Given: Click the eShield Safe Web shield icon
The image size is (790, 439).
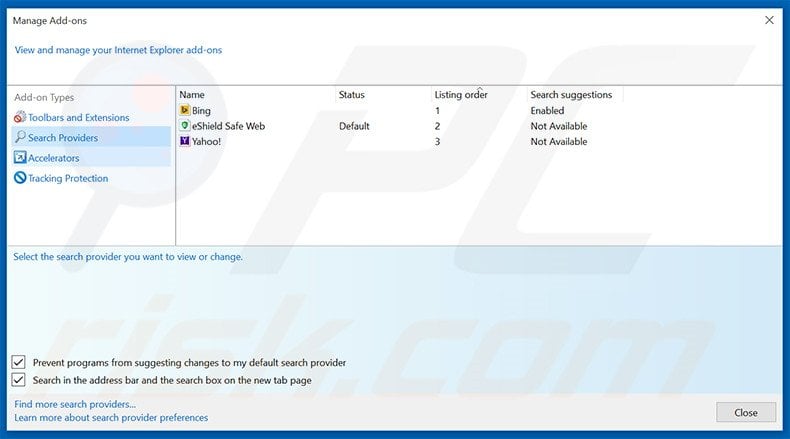Looking at the screenshot, I should [184, 126].
